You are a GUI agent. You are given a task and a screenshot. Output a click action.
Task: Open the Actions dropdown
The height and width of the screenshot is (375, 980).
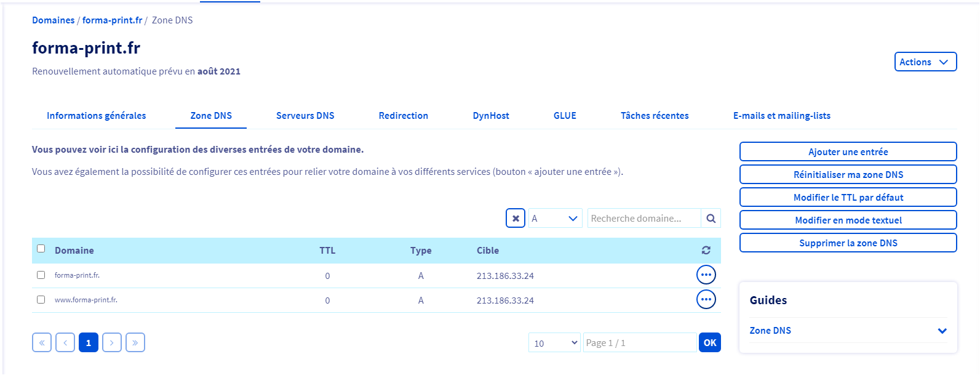pos(925,62)
